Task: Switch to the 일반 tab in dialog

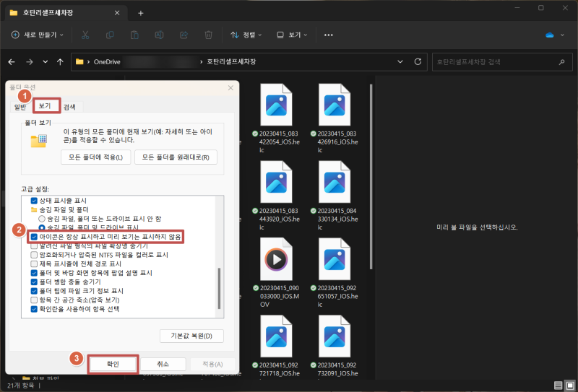Action: click(x=20, y=108)
